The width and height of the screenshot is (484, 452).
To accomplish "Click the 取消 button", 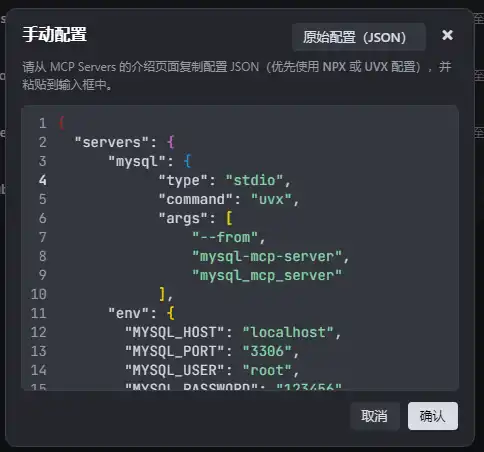I will coord(375,416).
